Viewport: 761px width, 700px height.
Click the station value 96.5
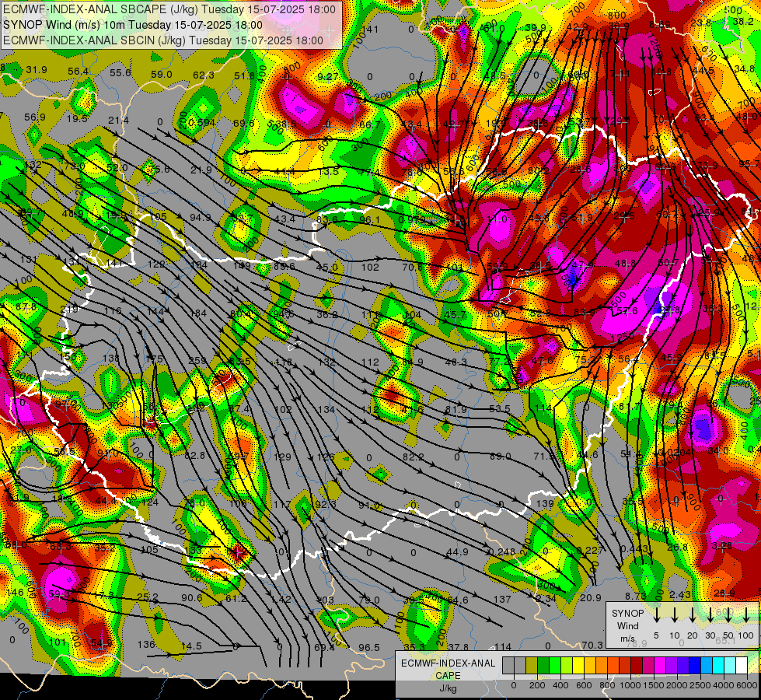[369, 648]
